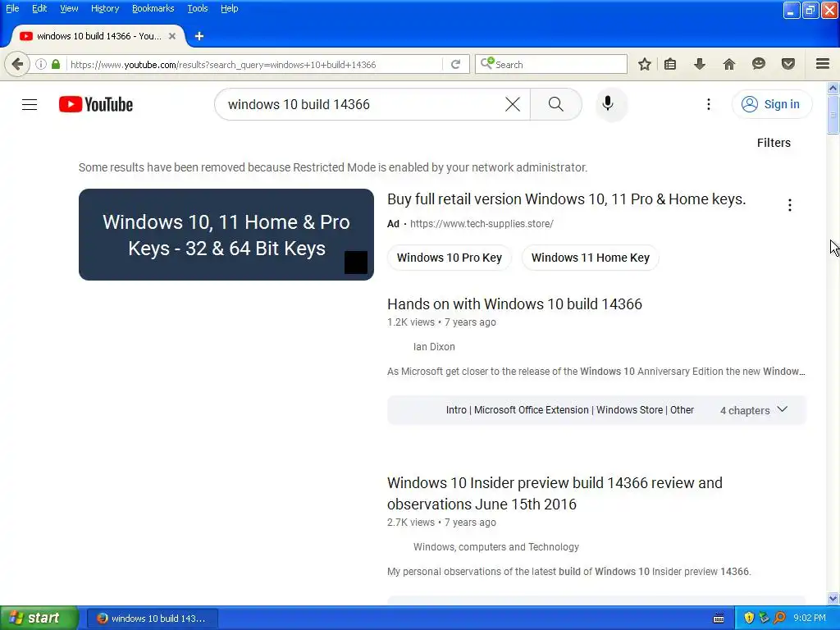Click the Firefox taskbar window button
840x630 pixels.
152,619
